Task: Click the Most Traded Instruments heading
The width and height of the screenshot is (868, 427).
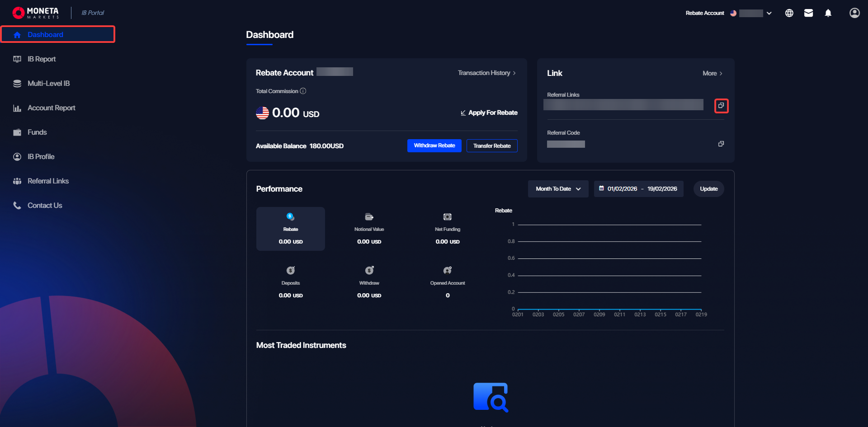Action: tap(301, 345)
